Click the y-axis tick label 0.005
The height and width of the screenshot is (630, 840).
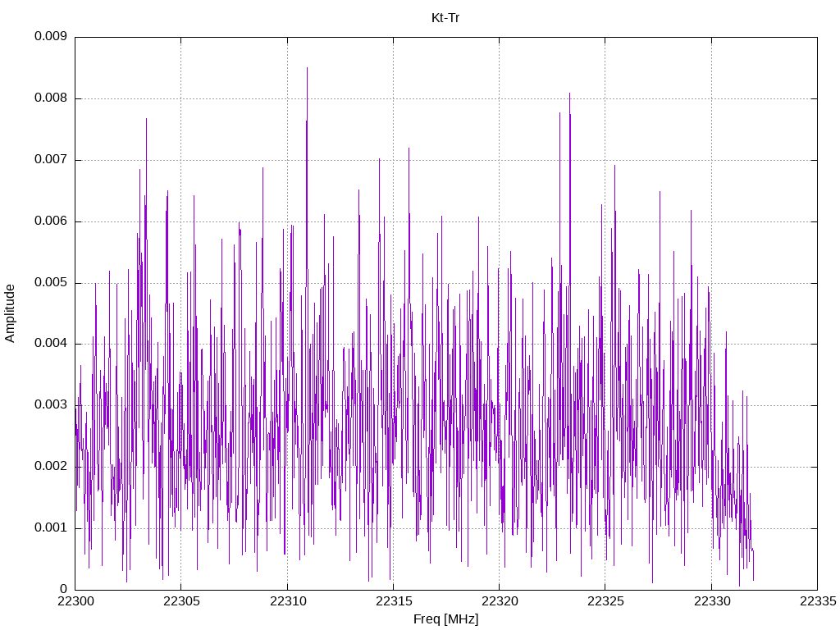[51, 282]
